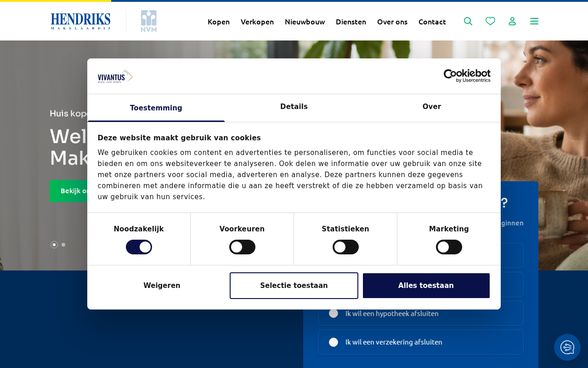Screen dimensions: 588x368
Task: Open the user account icon
Action: (x=512, y=21)
